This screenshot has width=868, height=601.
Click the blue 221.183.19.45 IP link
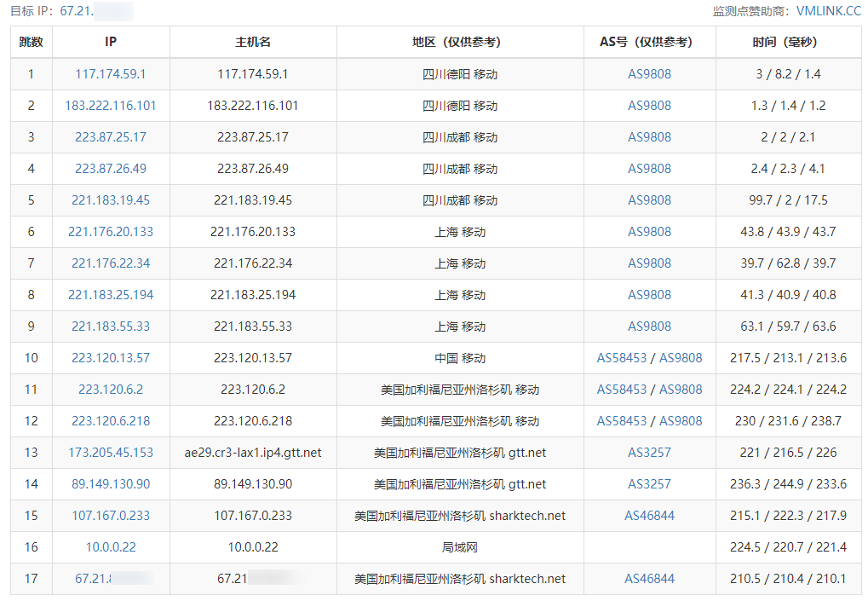coord(111,200)
